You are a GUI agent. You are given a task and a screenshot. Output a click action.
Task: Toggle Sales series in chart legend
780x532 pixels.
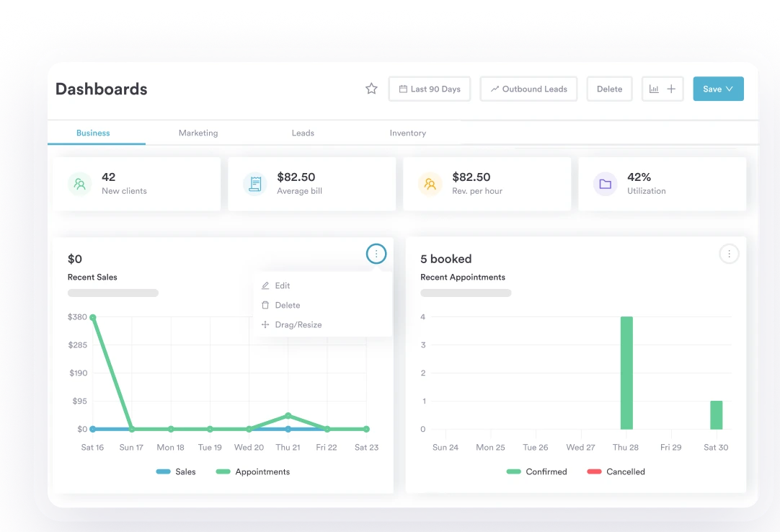(177, 471)
